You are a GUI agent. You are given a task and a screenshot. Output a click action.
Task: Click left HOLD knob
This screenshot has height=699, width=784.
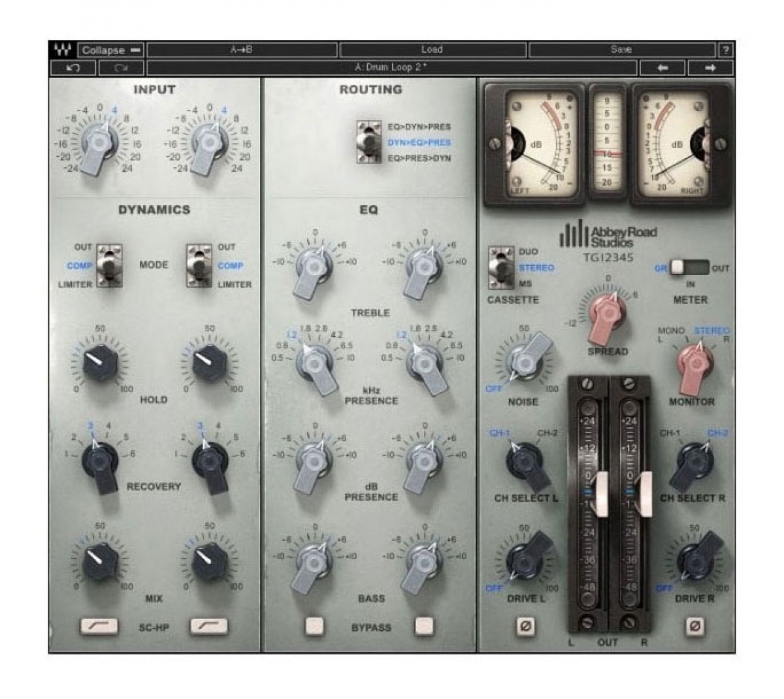[99, 362]
